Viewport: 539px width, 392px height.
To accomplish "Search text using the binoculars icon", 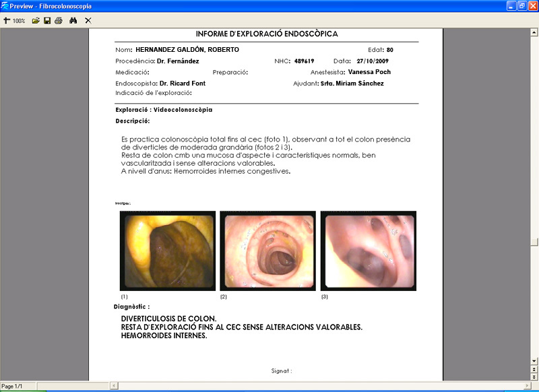I will click(73, 21).
